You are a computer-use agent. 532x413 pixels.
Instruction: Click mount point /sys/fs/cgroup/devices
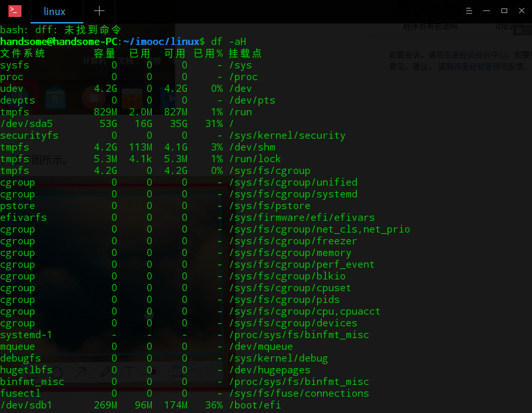tap(293, 323)
